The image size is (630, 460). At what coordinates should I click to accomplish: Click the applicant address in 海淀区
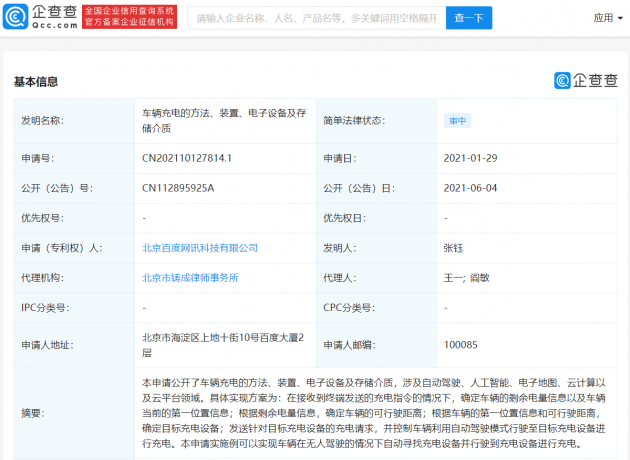(221, 345)
